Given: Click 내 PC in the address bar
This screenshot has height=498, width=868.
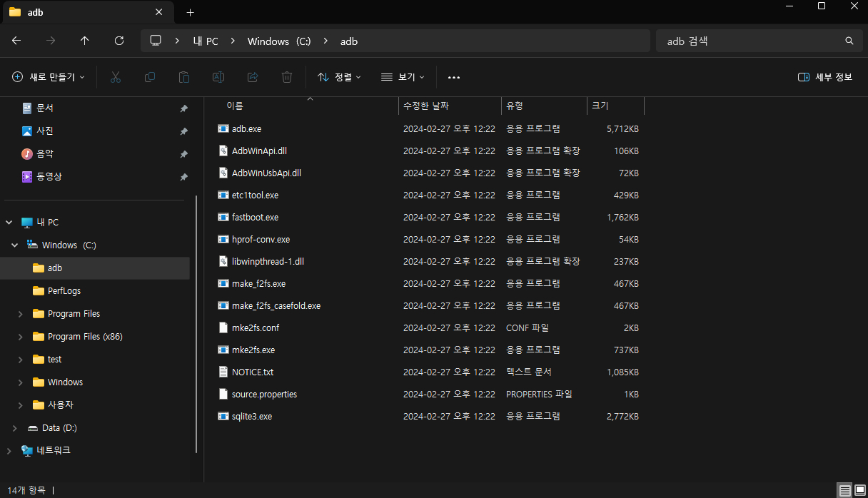Looking at the screenshot, I should click(206, 41).
